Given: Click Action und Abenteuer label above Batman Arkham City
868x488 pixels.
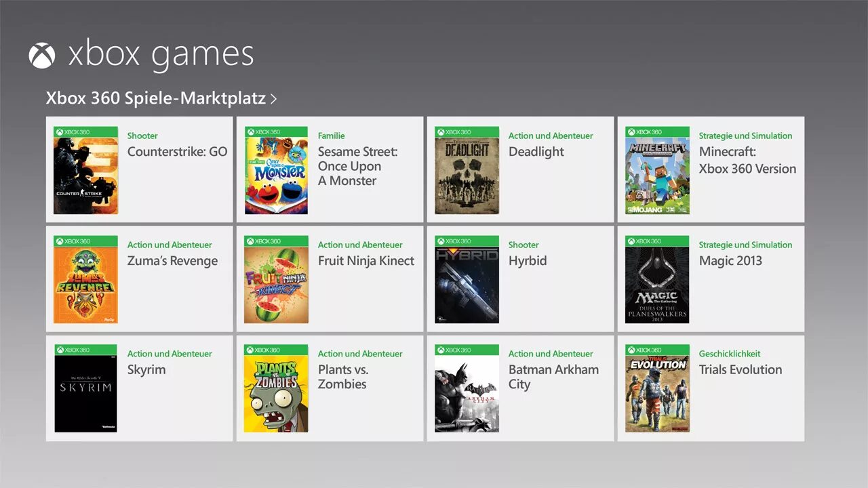Looking at the screenshot, I should point(551,354).
